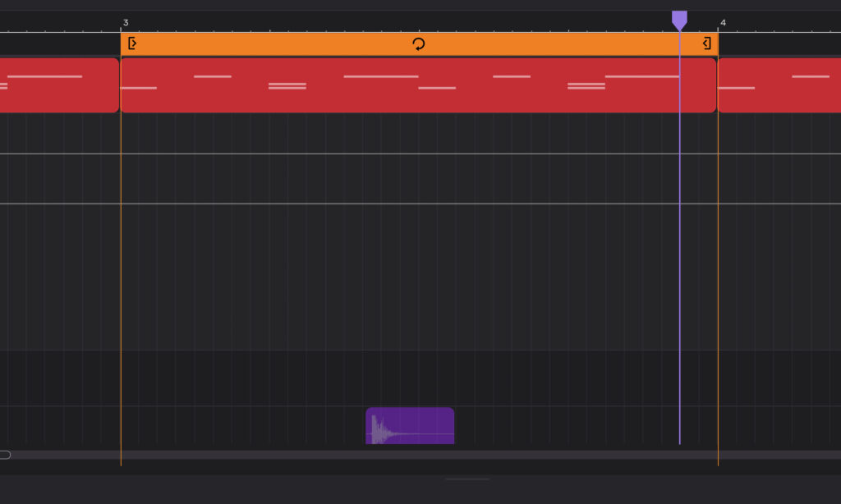Toggle the loop cycle icon in orange bar
This screenshot has width=841, height=504.
(419, 44)
